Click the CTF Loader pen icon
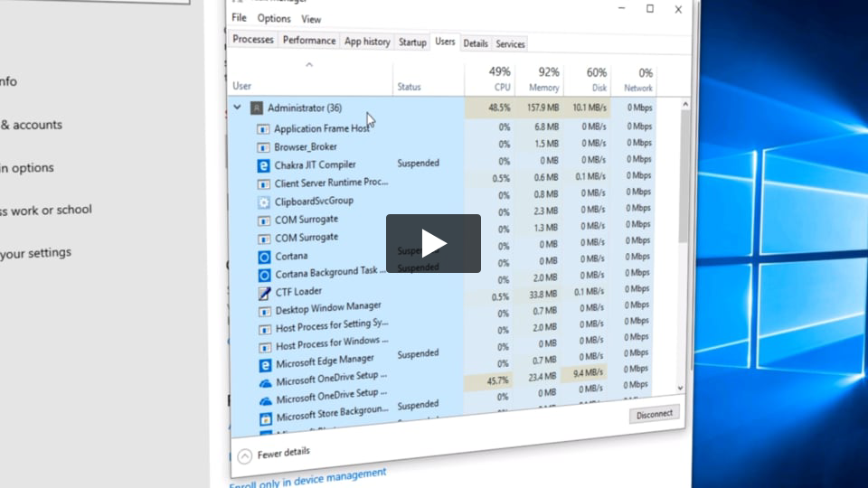This screenshot has width=868, height=488. click(264, 293)
